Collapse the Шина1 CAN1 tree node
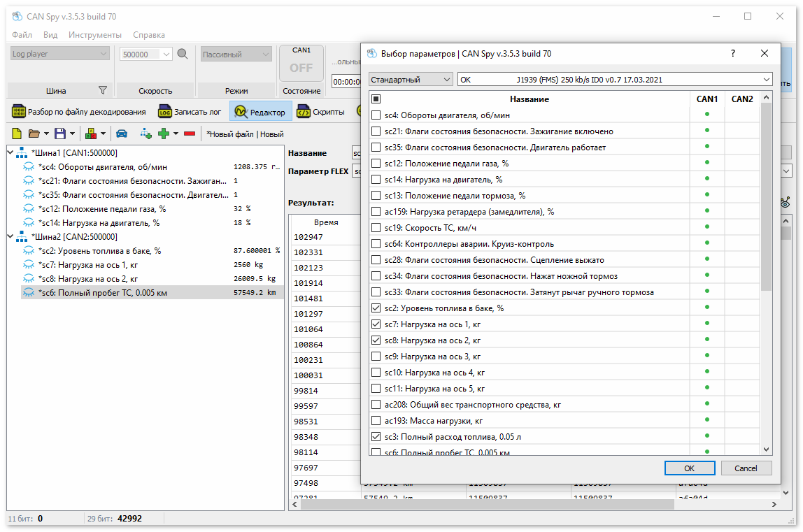Image resolution: width=803 pixels, height=532 pixels. tap(10, 153)
